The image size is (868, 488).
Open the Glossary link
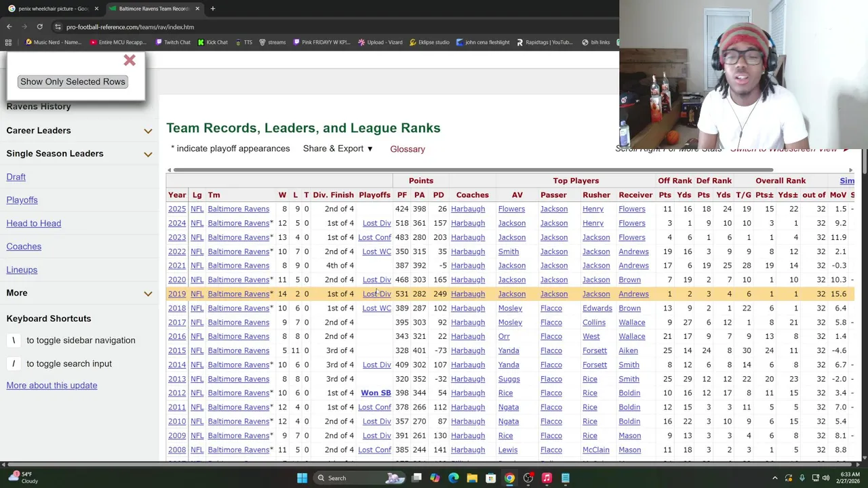(x=408, y=149)
